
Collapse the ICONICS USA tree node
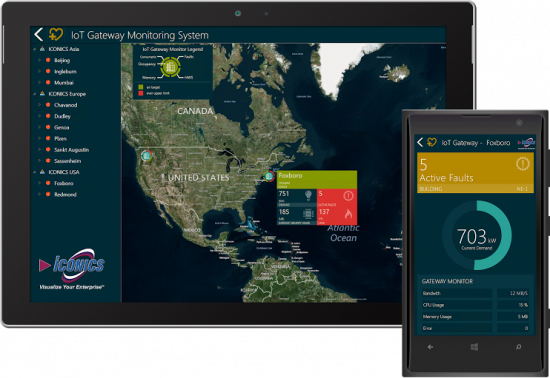point(34,172)
